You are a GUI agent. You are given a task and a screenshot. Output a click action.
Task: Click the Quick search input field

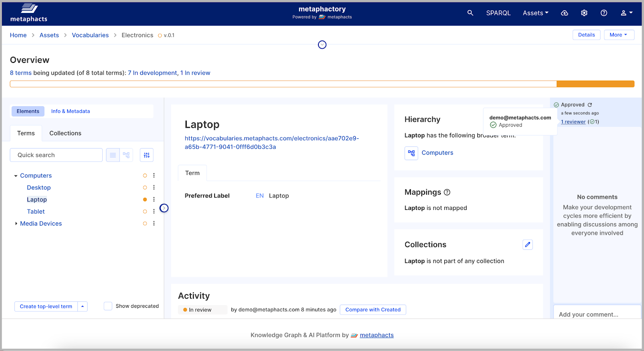tap(56, 155)
